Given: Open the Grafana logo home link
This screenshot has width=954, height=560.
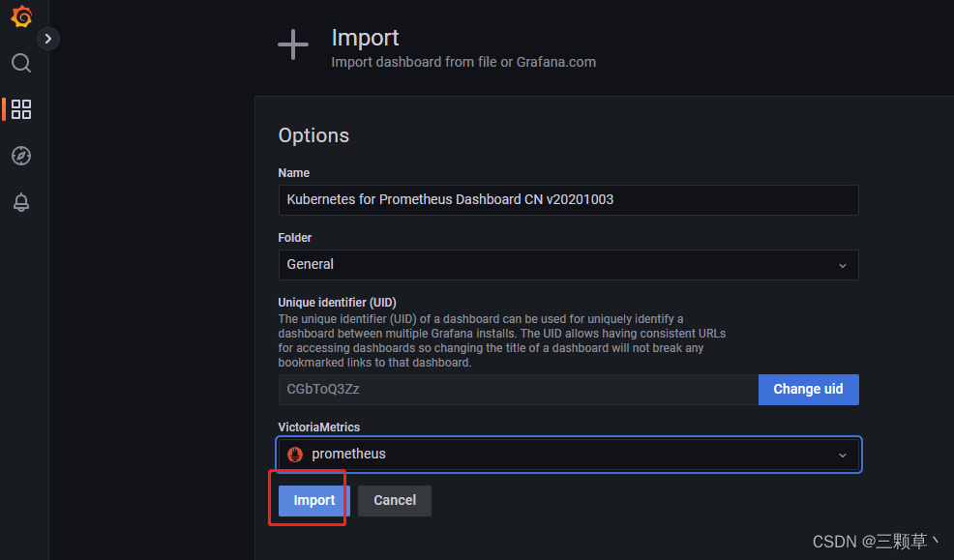Looking at the screenshot, I should point(21,16).
